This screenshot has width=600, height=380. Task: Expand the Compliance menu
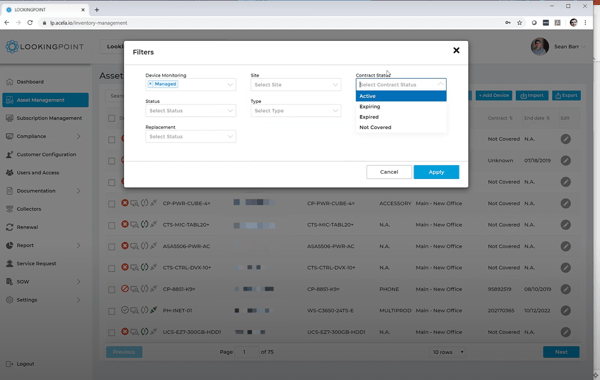tap(43, 136)
